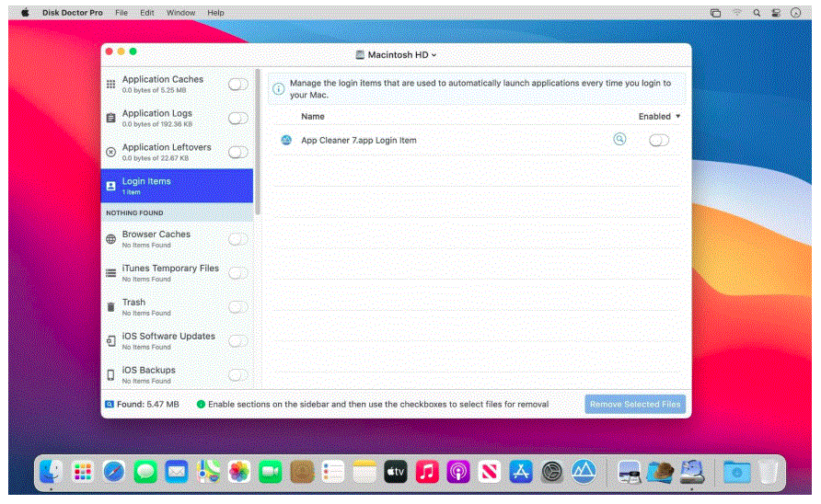Click the Name column header

(313, 117)
